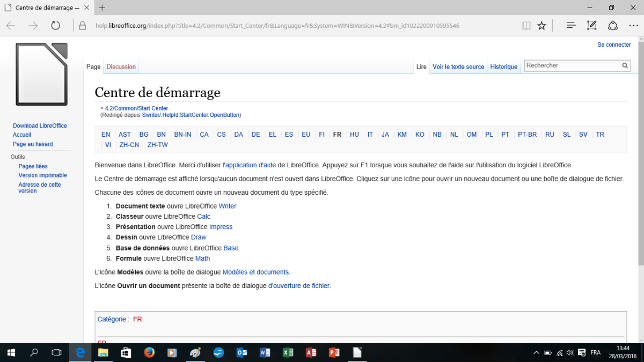Open the 'Swriter/.HelpId:StartCenter:OpenButton' redirect link
The height and width of the screenshot is (362, 644).
pos(191,115)
